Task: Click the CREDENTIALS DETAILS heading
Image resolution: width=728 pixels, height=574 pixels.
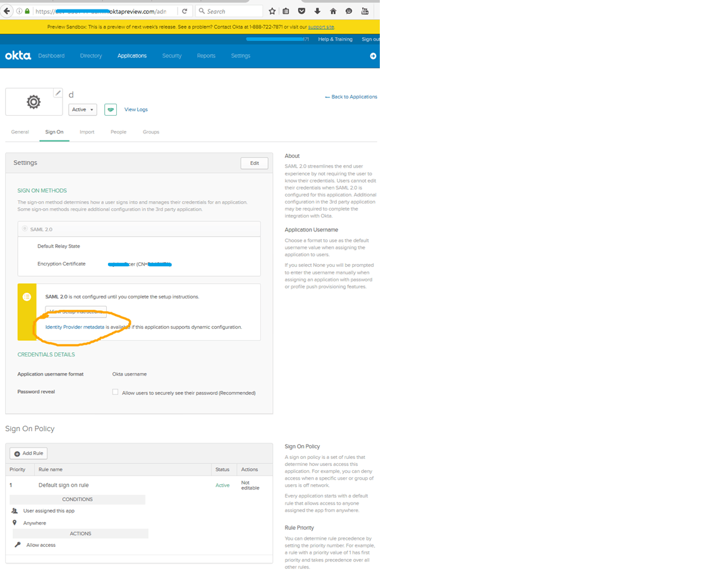Action: [46, 355]
